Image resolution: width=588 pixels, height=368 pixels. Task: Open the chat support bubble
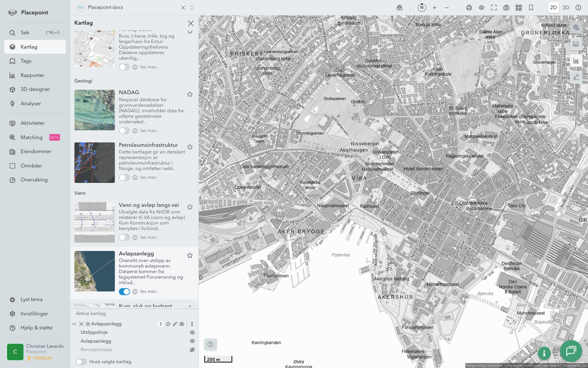point(571,351)
